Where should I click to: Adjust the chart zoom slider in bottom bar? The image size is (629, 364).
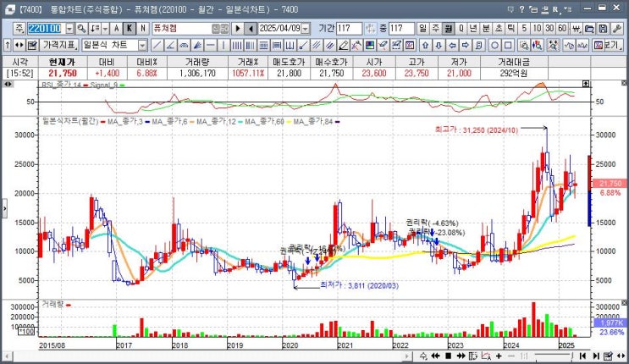[x=552, y=356]
